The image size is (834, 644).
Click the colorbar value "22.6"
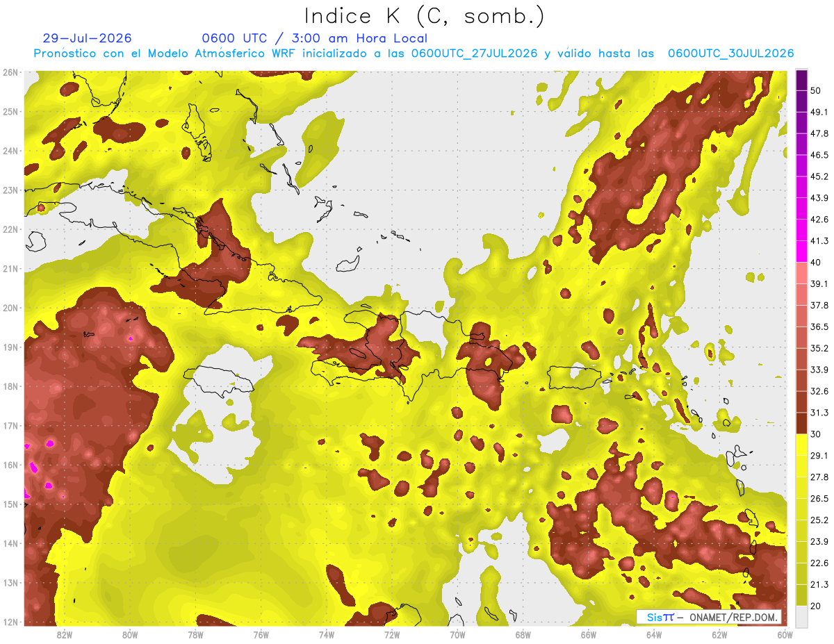pos(819,563)
